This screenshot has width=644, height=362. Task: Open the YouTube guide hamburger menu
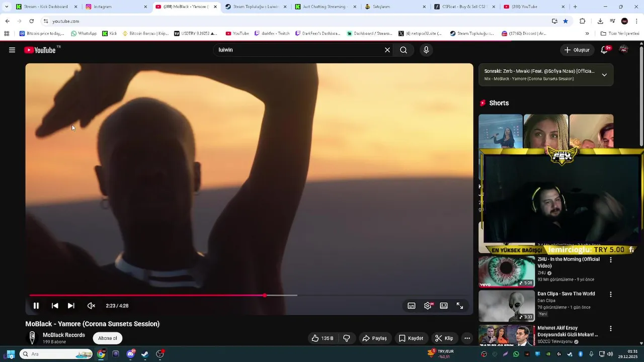tap(12, 50)
